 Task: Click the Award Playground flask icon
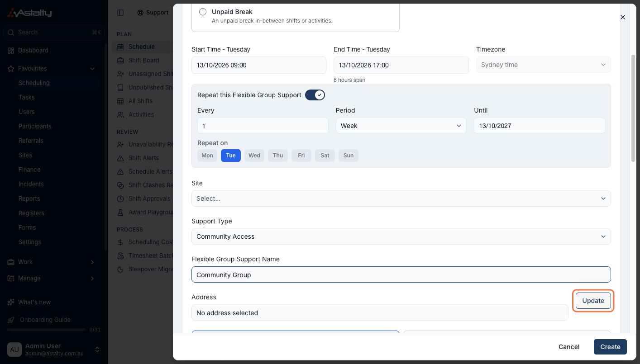pyautogui.click(x=120, y=212)
